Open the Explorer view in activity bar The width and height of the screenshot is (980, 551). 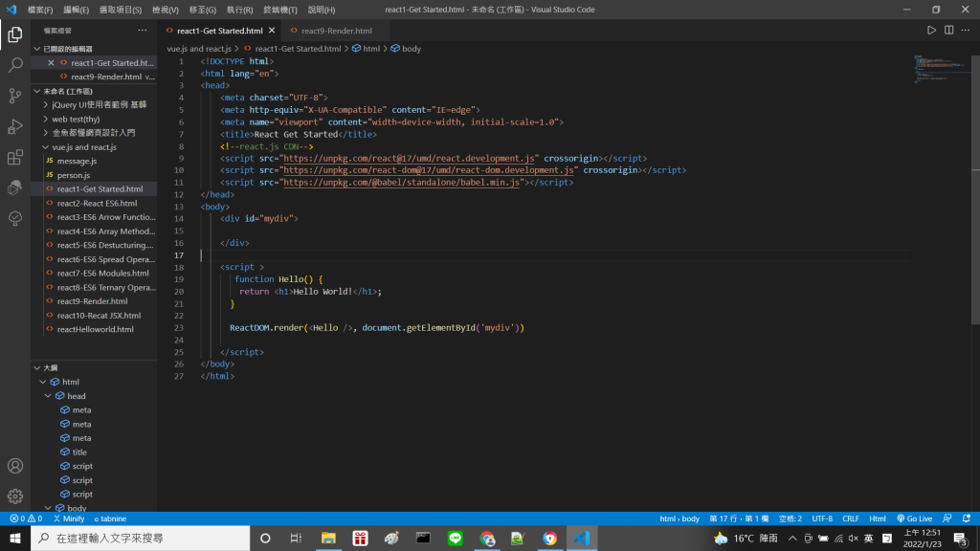[15, 34]
